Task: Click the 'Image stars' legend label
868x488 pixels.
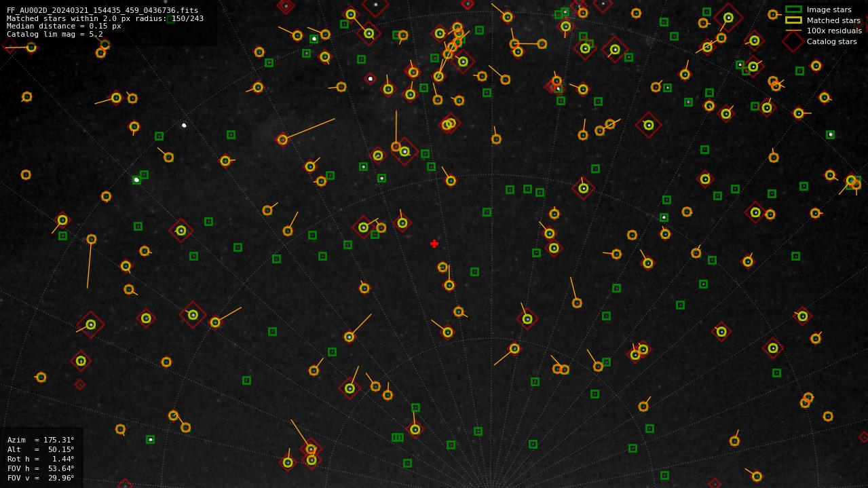Action: click(x=829, y=10)
